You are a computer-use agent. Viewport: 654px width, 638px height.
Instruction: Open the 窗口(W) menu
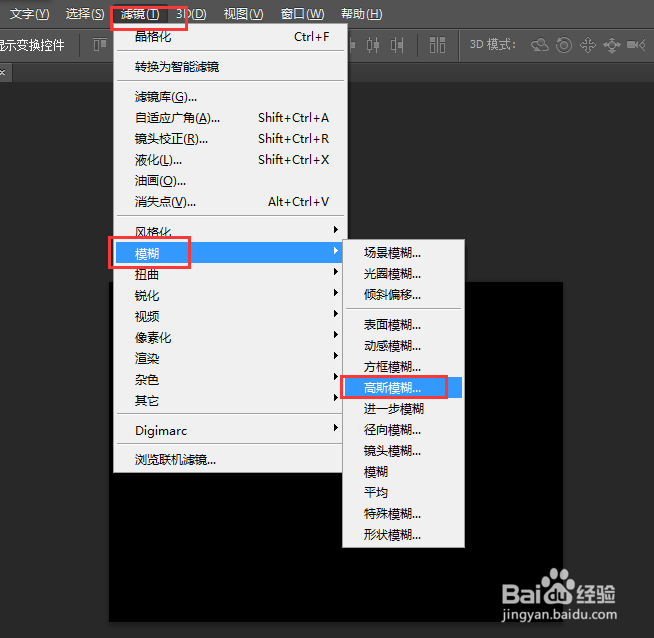pyautogui.click(x=302, y=14)
